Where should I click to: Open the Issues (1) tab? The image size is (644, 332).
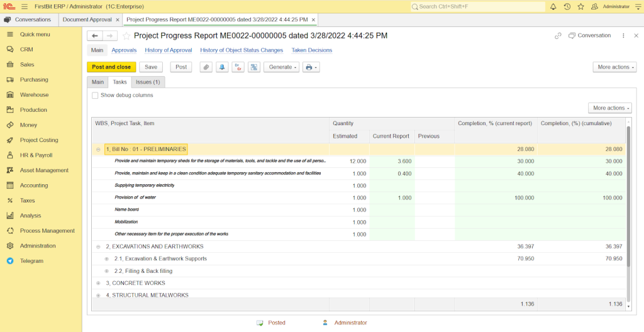[x=148, y=82]
